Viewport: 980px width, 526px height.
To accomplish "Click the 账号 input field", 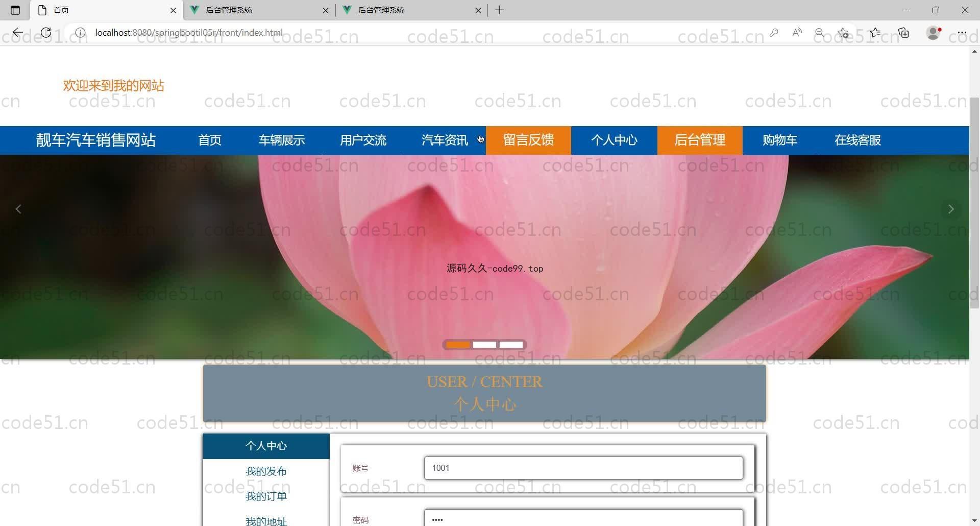I will coord(583,468).
